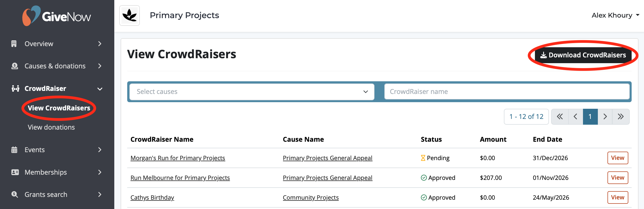The width and height of the screenshot is (644, 209).
Task: Click the CrowdRaiser sidebar heading
Action: [45, 88]
